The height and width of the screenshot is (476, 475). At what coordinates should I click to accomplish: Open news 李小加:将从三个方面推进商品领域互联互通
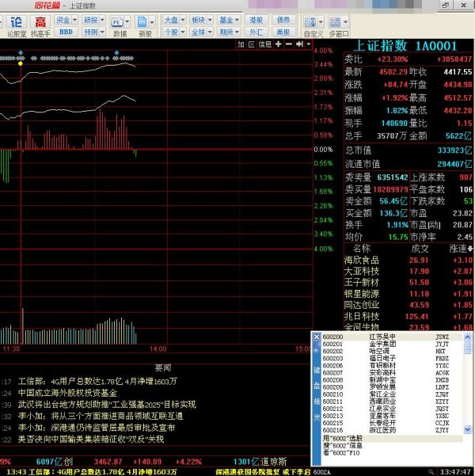pos(101,416)
